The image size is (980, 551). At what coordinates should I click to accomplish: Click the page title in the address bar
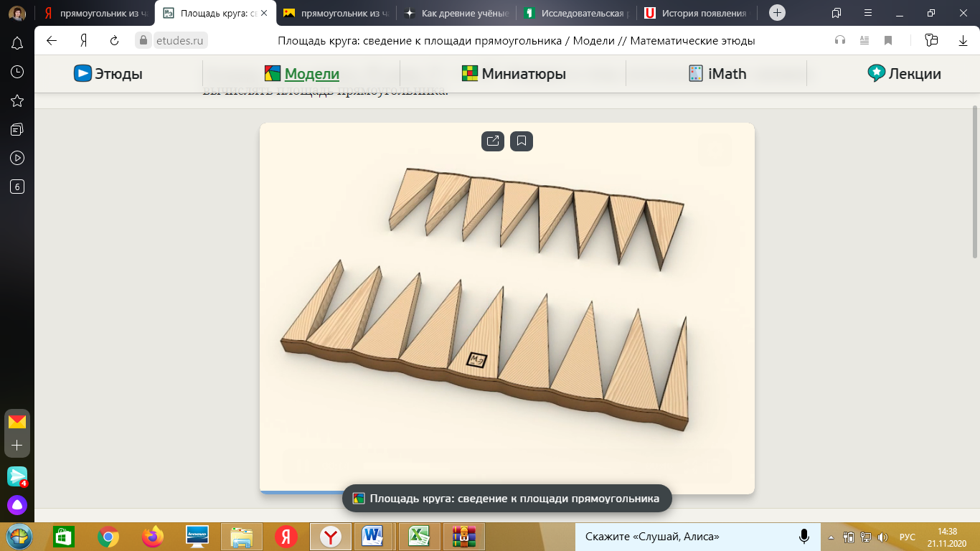(516, 41)
